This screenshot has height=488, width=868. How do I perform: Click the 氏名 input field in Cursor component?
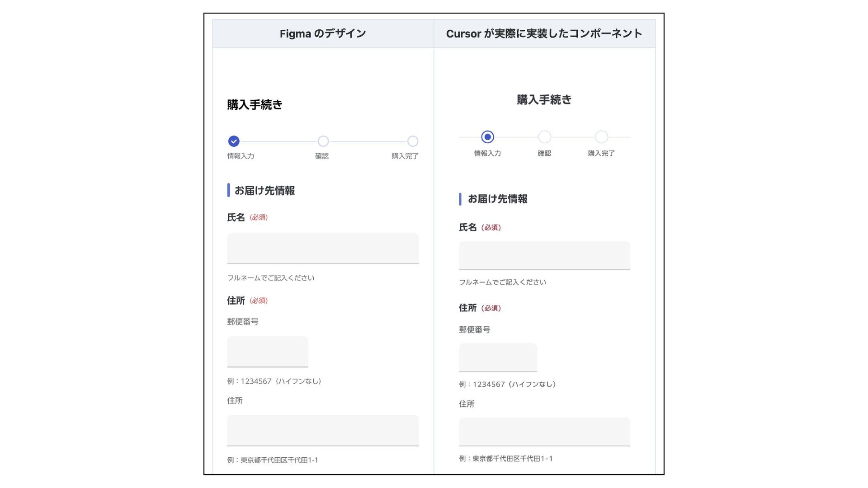tap(544, 255)
